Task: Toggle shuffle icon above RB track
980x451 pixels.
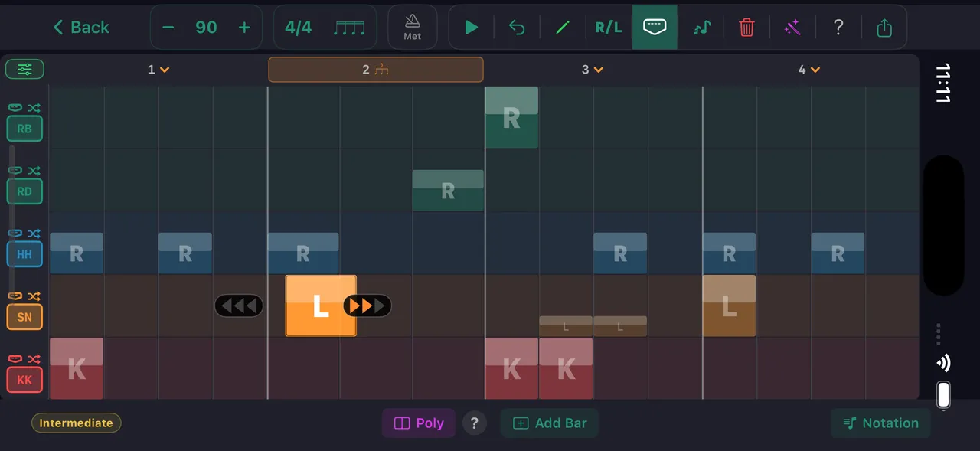Action: [x=34, y=108]
